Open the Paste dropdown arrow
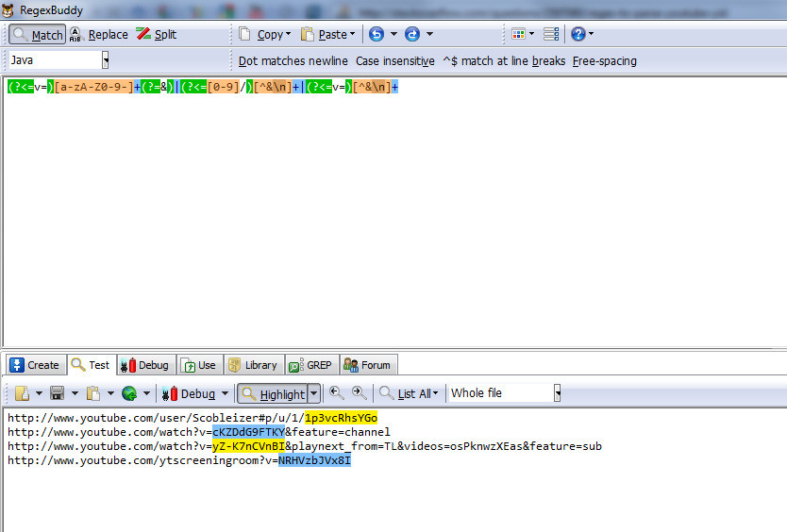 tap(352, 34)
